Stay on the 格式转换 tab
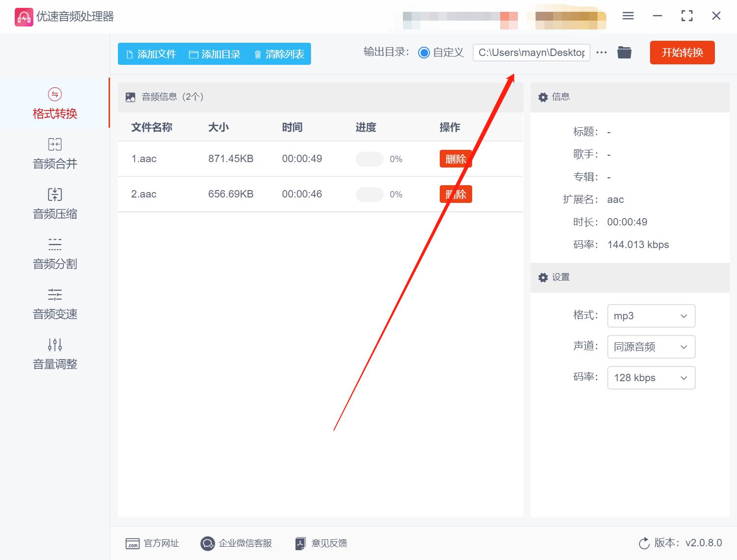The width and height of the screenshot is (737, 560). tap(54, 103)
